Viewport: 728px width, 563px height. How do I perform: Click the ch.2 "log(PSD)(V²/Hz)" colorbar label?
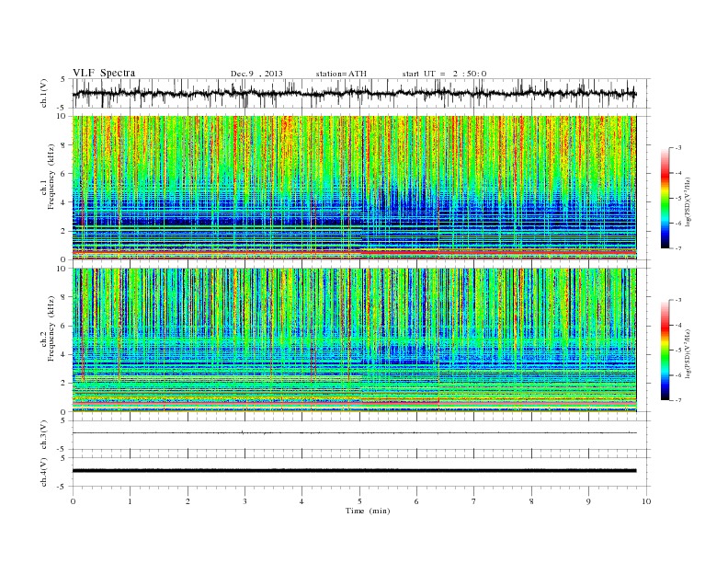click(x=688, y=353)
